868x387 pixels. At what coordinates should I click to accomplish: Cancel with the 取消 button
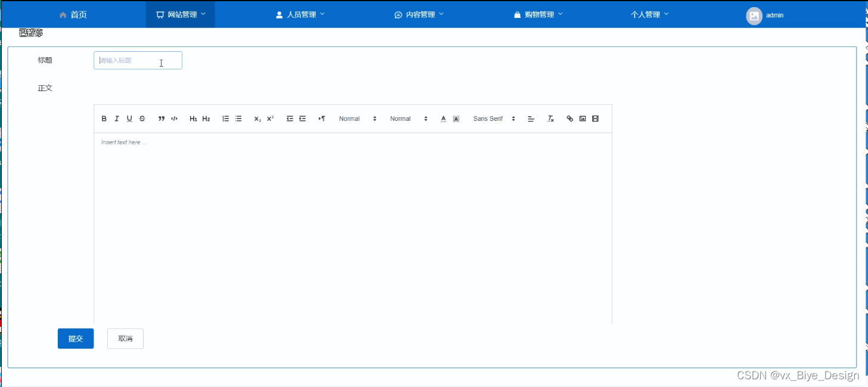[125, 339]
